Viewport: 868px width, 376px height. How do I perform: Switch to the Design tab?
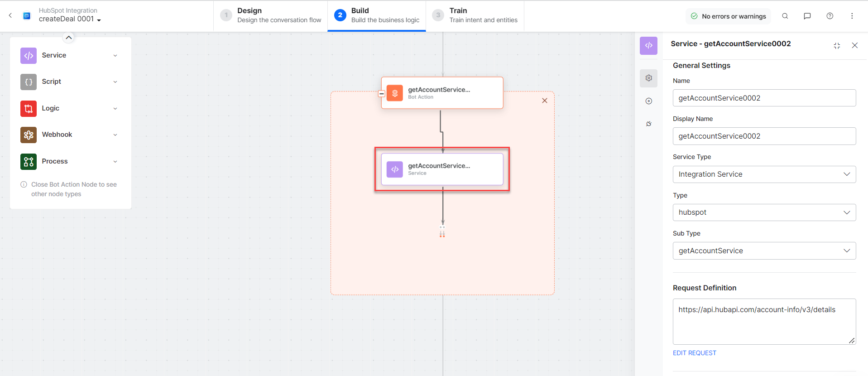tap(271, 15)
